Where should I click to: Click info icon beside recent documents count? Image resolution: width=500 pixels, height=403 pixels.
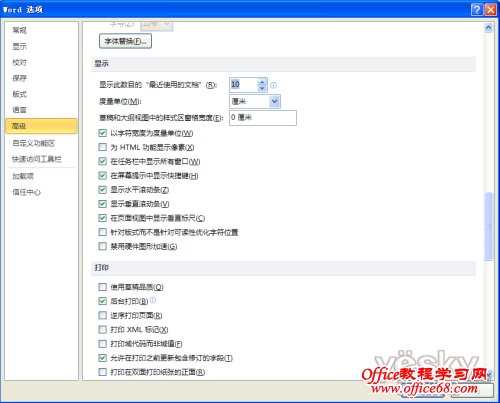[x=273, y=85]
